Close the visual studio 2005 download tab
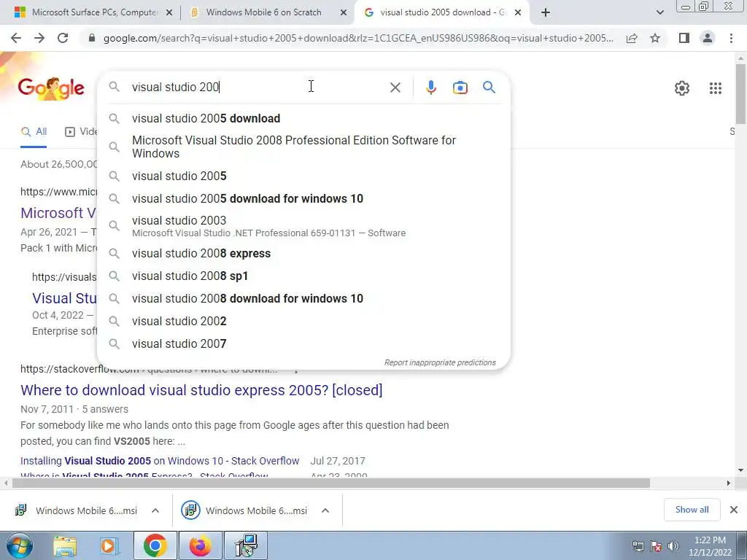The height and width of the screenshot is (560, 747). tap(518, 13)
